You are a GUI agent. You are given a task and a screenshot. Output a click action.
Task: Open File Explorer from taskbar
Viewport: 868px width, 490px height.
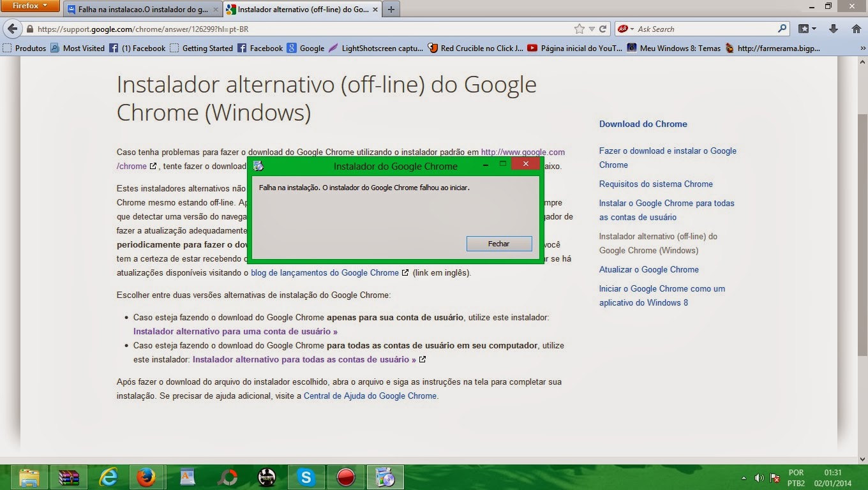[x=29, y=477]
